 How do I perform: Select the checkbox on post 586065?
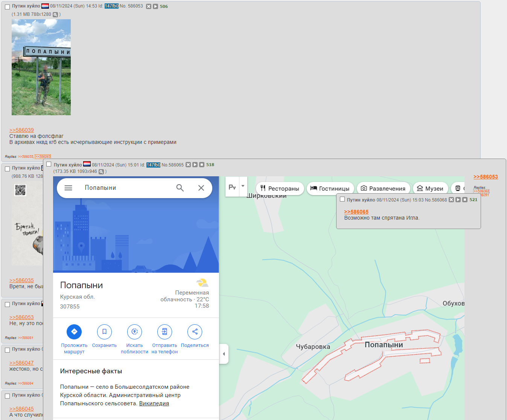(49, 164)
